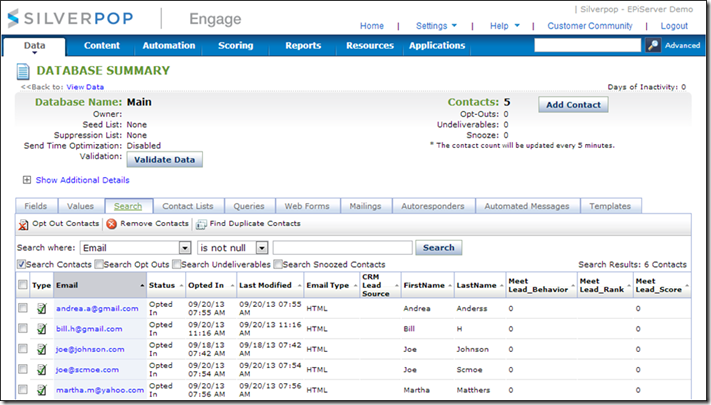Toggle select-all checkbox in table header
The image size is (711, 405).
(23, 285)
